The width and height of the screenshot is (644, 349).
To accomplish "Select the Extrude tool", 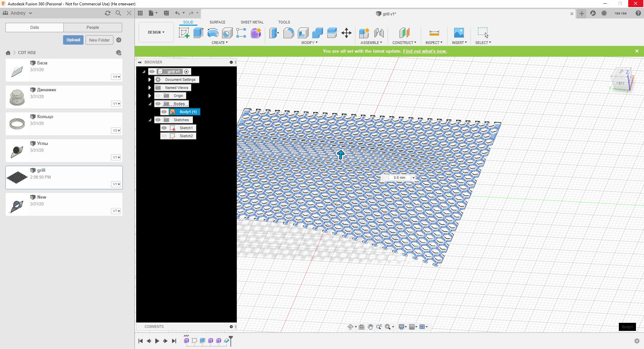I will coord(199,33).
